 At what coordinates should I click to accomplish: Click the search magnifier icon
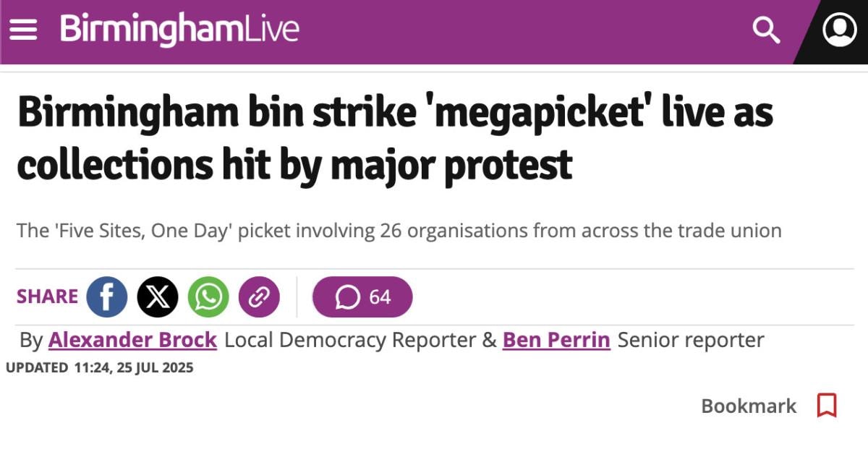[x=765, y=30]
